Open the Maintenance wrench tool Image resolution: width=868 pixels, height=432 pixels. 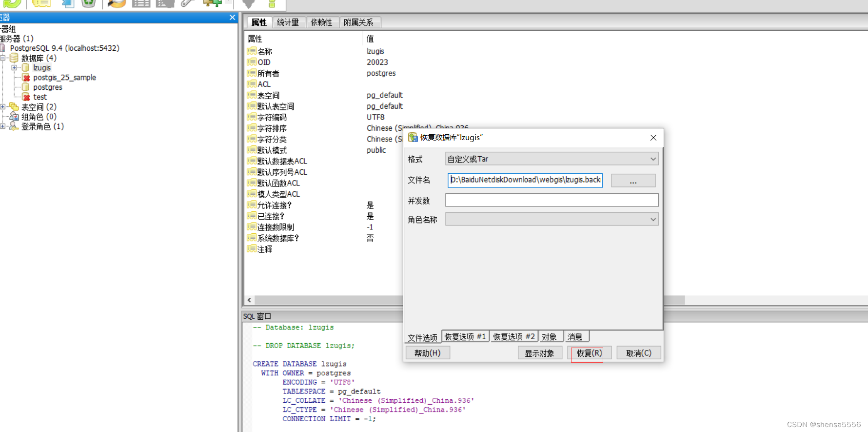tap(187, 3)
